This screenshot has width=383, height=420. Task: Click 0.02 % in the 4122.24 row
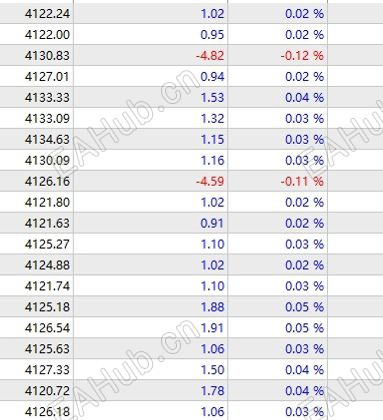[x=304, y=14]
